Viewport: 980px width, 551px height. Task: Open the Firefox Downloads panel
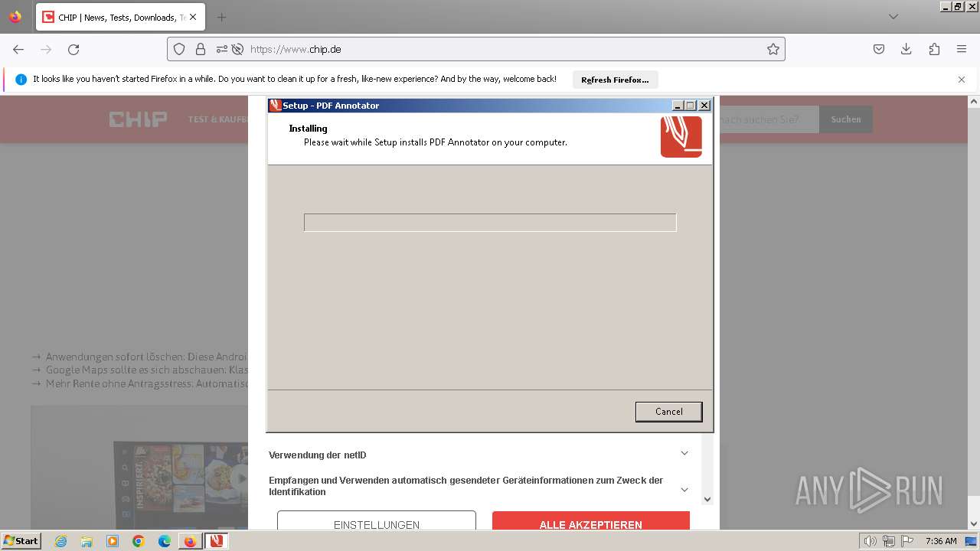906,49
